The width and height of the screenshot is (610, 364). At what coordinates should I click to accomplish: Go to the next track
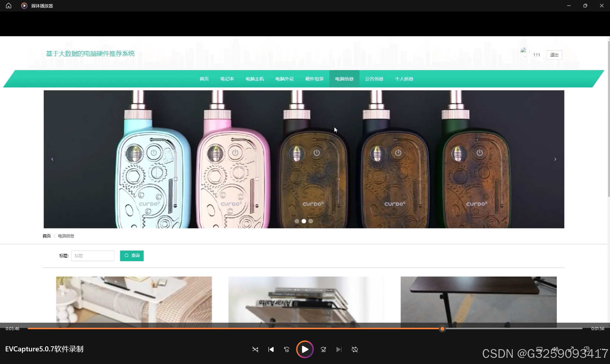(339, 349)
